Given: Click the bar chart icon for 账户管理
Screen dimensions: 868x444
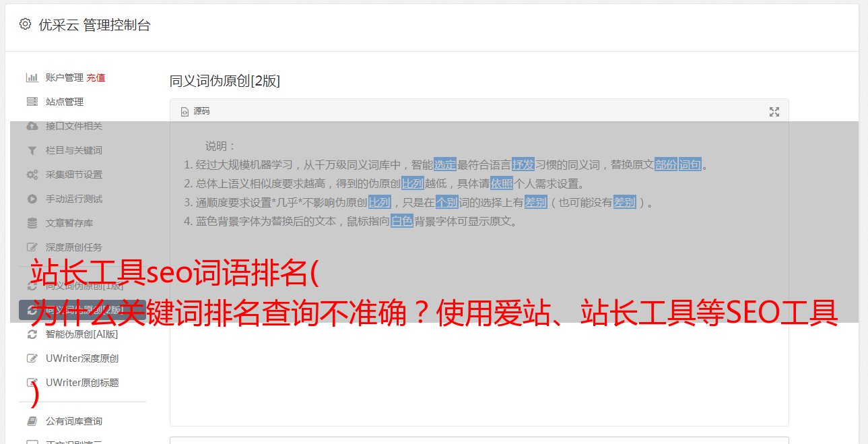Looking at the screenshot, I should (32, 77).
